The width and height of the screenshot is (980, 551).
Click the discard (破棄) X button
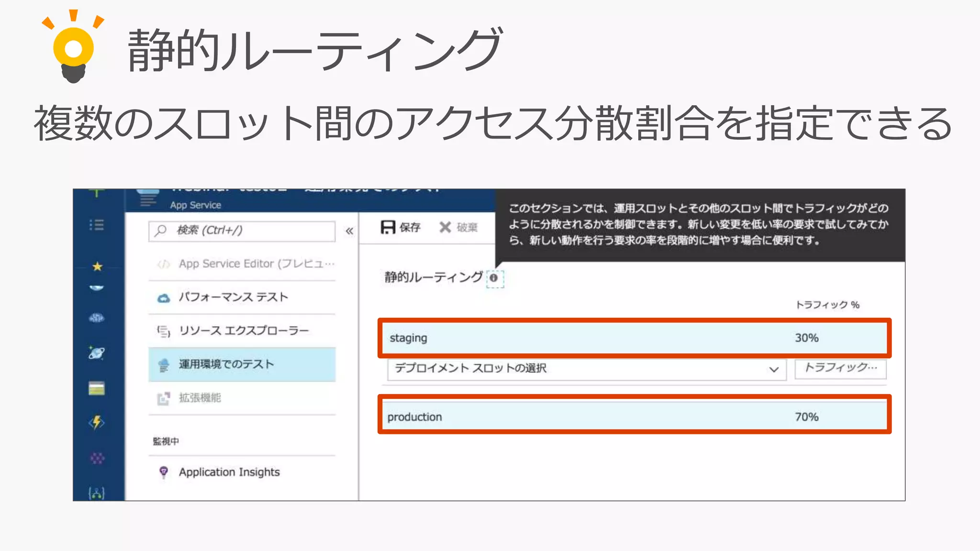pos(445,227)
